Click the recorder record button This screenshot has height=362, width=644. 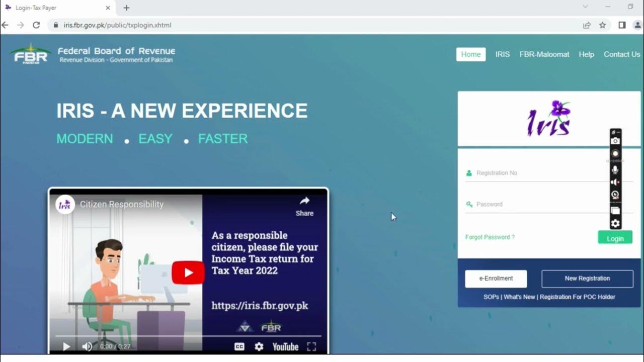pos(615,154)
